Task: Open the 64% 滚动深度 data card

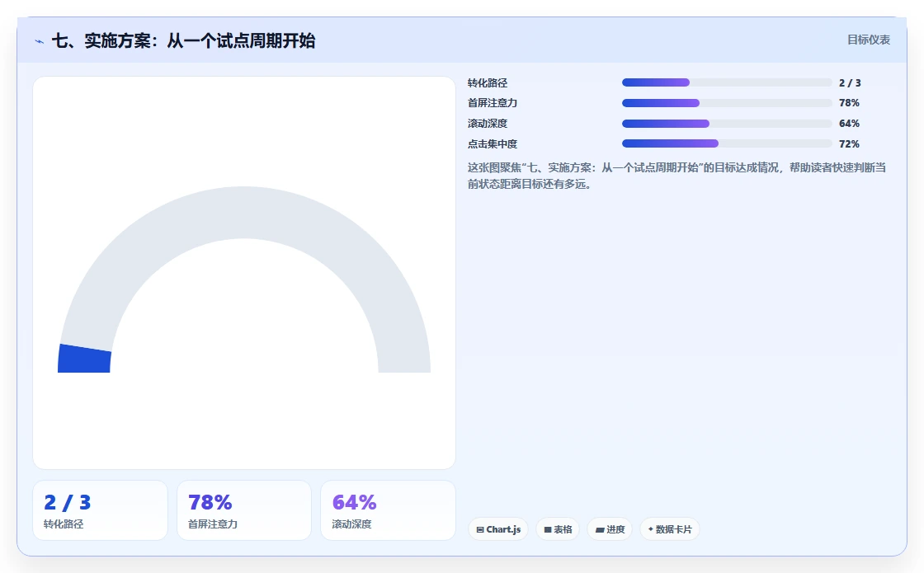Action: point(388,510)
